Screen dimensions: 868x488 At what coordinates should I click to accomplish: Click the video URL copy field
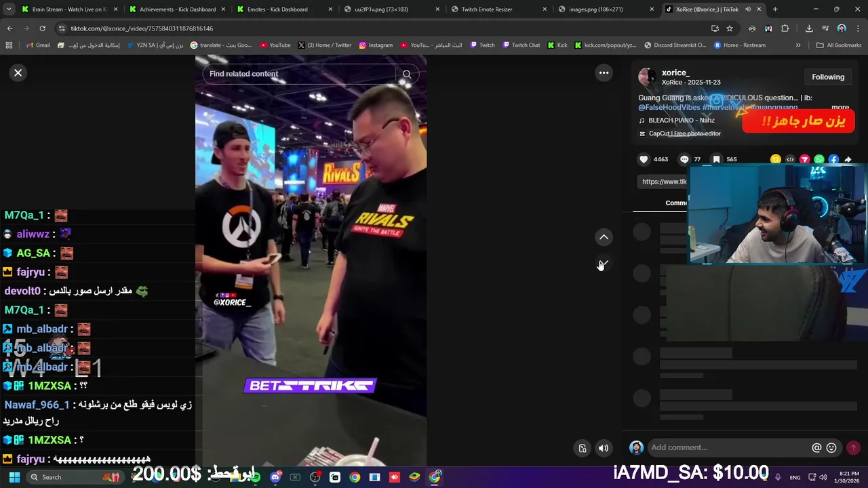[x=663, y=182]
